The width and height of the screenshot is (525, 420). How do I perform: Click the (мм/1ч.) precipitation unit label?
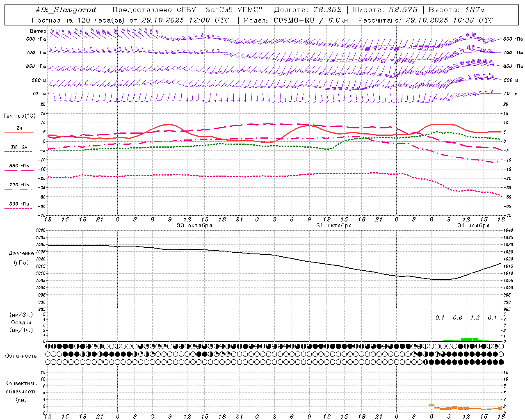click(21, 330)
